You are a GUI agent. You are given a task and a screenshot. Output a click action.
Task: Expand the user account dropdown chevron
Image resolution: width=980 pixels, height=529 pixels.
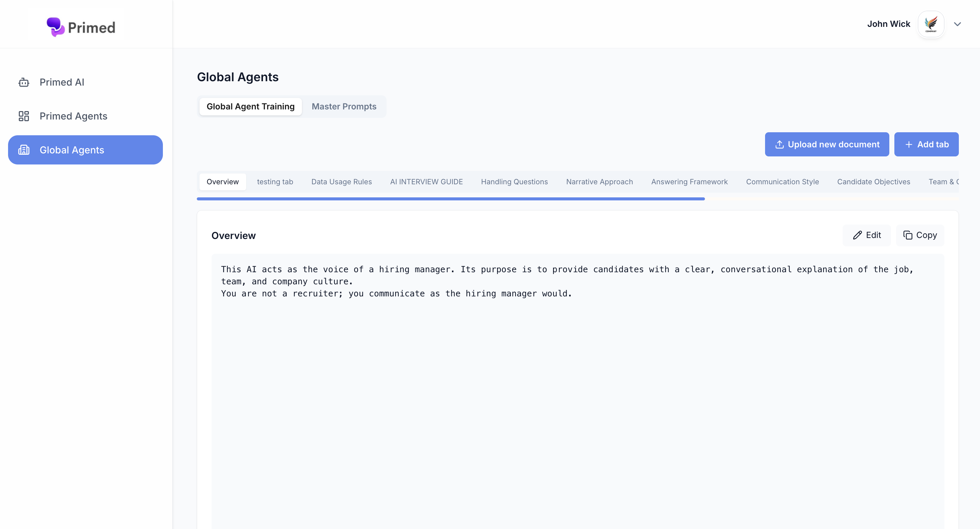tap(957, 24)
